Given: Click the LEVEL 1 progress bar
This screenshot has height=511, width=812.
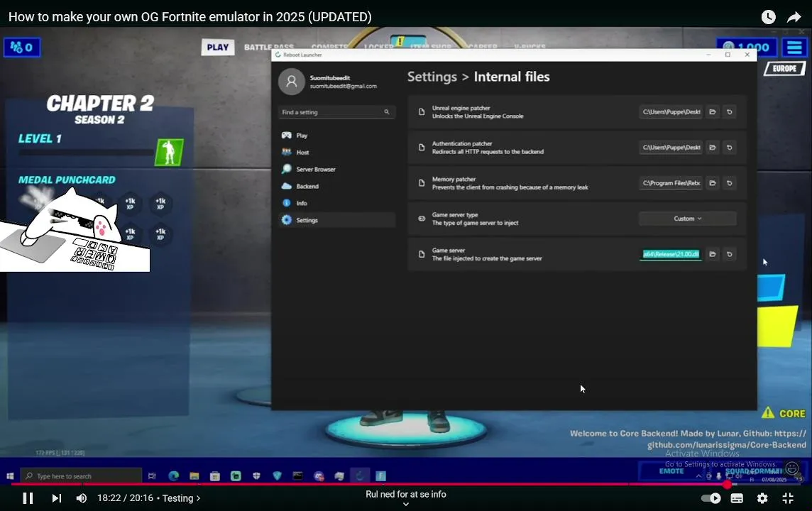Looking at the screenshot, I should (86, 153).
